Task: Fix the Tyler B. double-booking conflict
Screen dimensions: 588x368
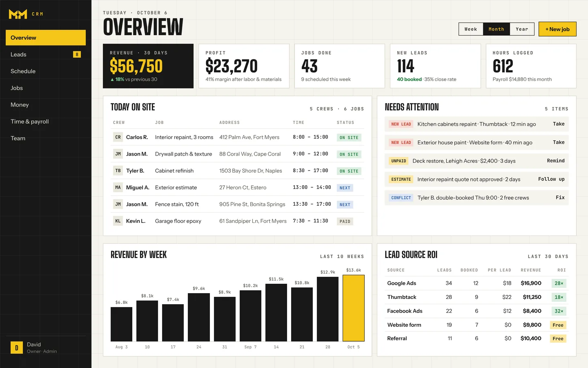Action: (560, 197)
